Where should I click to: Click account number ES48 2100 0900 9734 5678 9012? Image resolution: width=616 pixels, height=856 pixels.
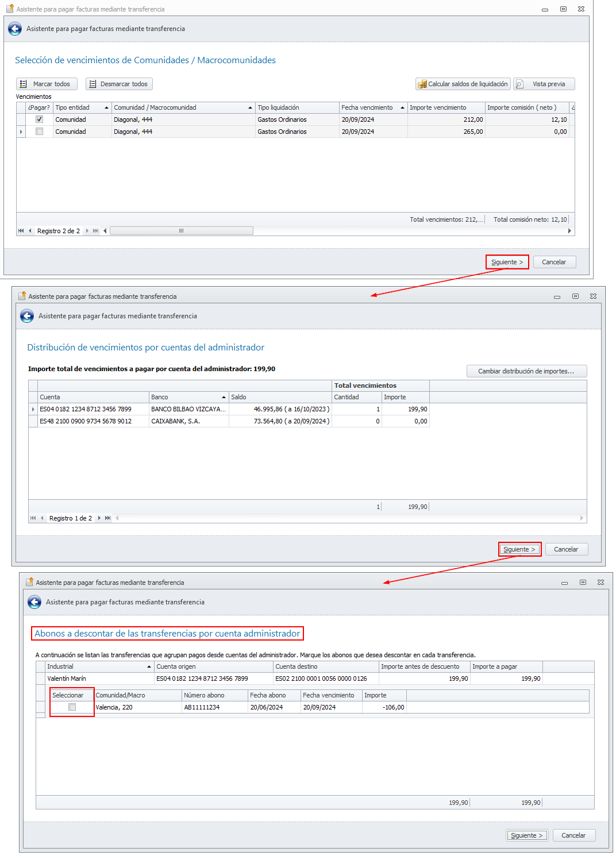click(x=86, y=421)
